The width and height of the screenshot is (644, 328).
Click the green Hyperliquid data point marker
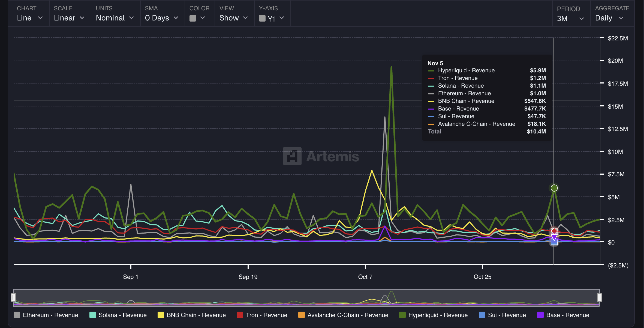[x=554, y=188]
